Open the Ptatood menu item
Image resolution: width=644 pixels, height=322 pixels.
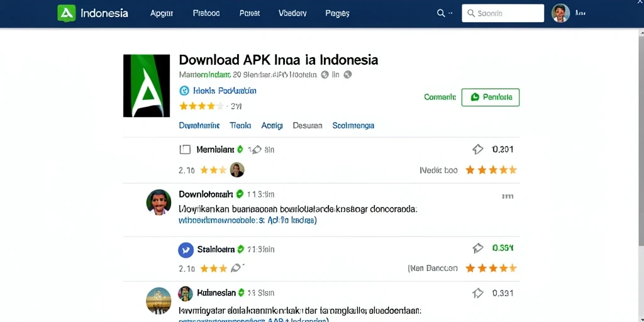(206, 13)
